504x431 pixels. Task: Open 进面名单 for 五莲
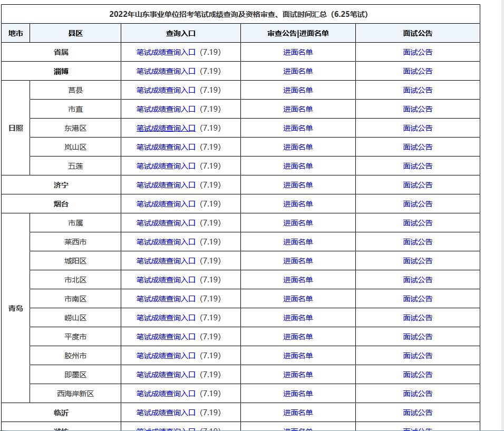(298, 166)
